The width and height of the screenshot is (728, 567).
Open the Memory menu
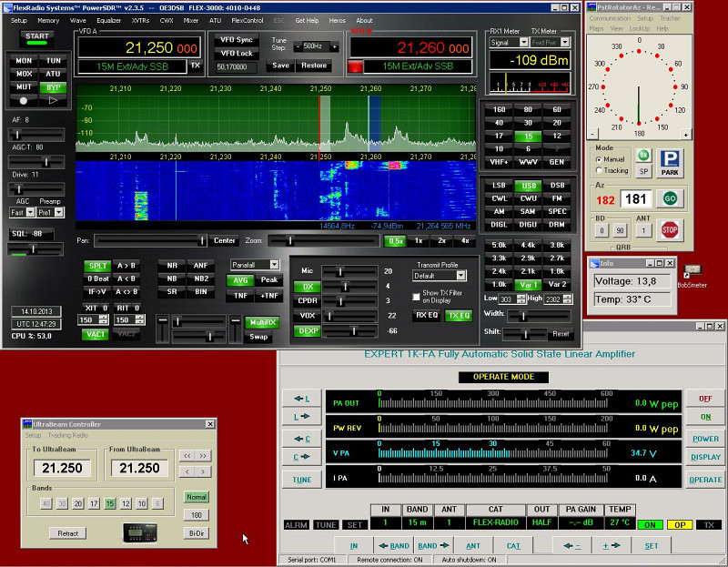(48, 20)
